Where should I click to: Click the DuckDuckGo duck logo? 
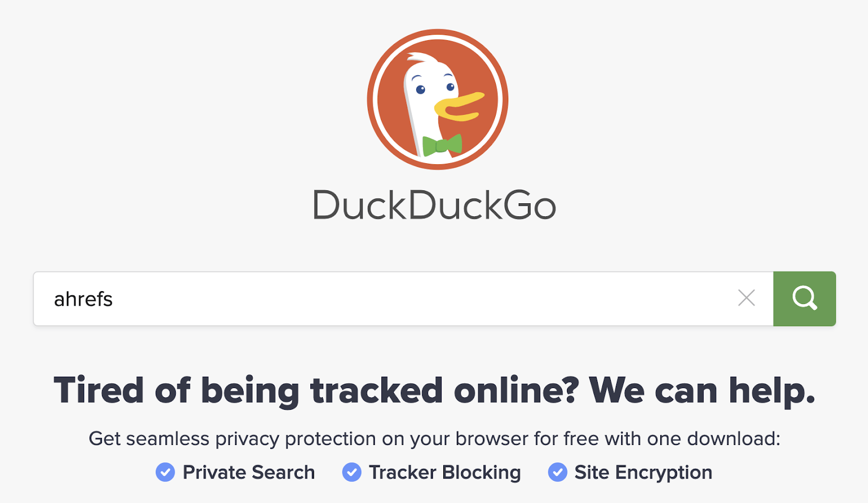tap(437, 99)
